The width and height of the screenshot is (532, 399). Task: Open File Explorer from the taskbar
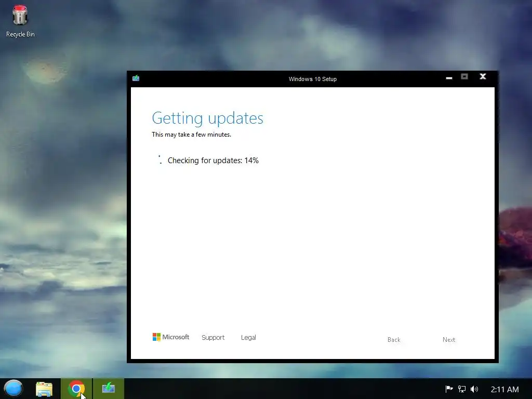coord(44,389)
